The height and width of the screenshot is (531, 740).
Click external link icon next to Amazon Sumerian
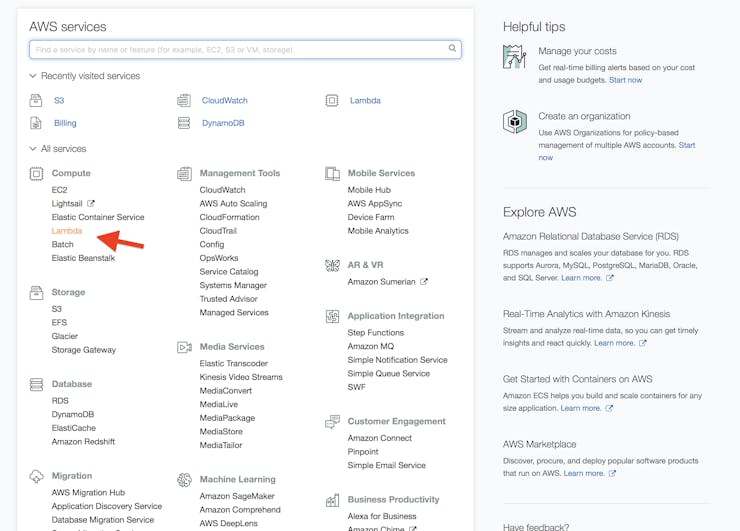click(x=424, y=282)
